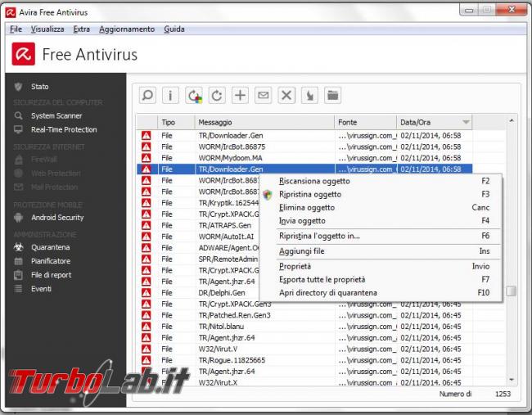Open Pianificatore in the sidebar
This screenshot has width=532, height=415.
[51, 261]
